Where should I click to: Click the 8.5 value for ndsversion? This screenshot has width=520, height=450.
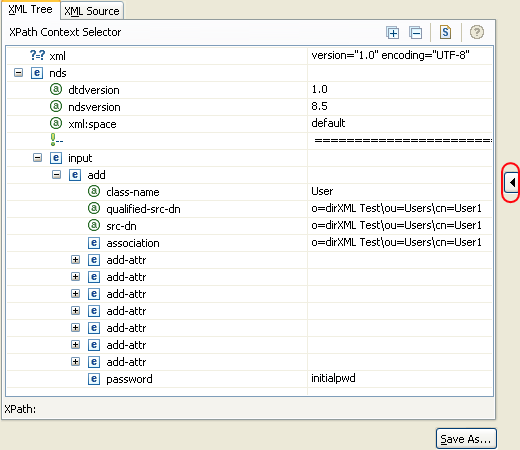point(319,106)
